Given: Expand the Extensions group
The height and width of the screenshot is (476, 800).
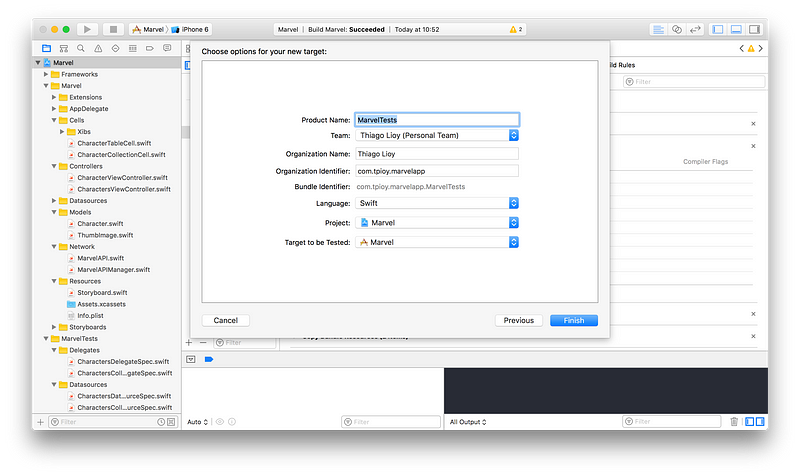Looking at the screenshot, I should pyautogui.click(x=54, y=97).
